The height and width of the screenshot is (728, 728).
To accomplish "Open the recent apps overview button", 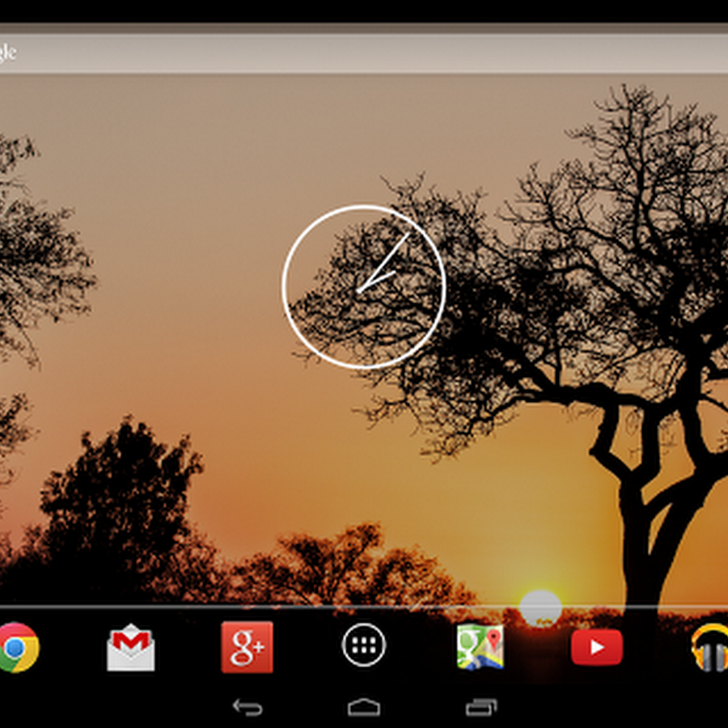I will [x=481, y=708].
